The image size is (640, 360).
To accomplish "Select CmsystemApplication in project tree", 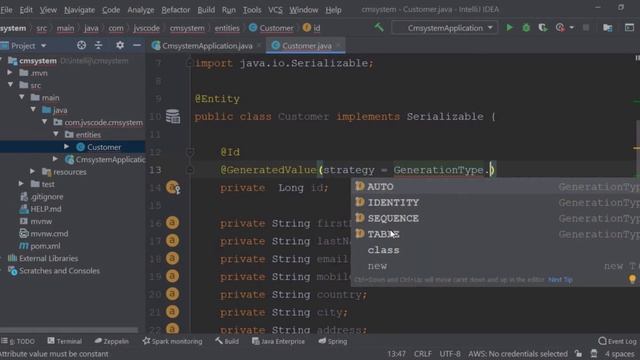I will tap(105, 159).
